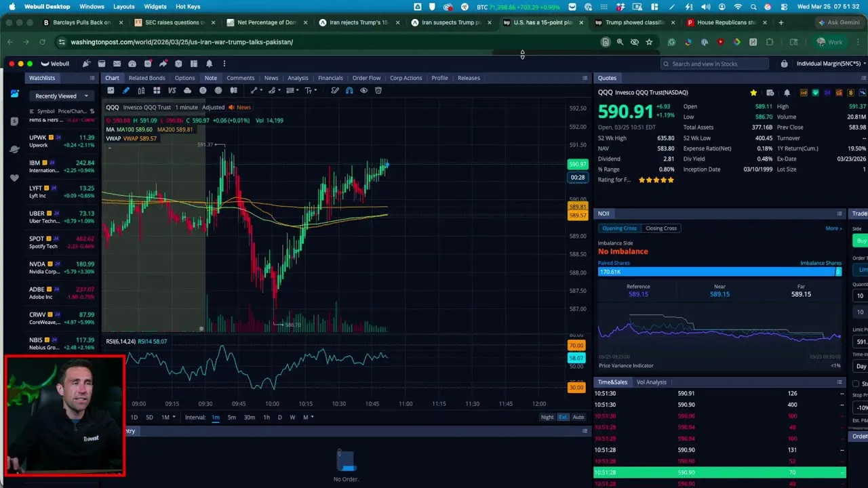
Task: Set a price alert with the bell icon in Quotes
Action: pyautogui.click(x=787, y=93)
